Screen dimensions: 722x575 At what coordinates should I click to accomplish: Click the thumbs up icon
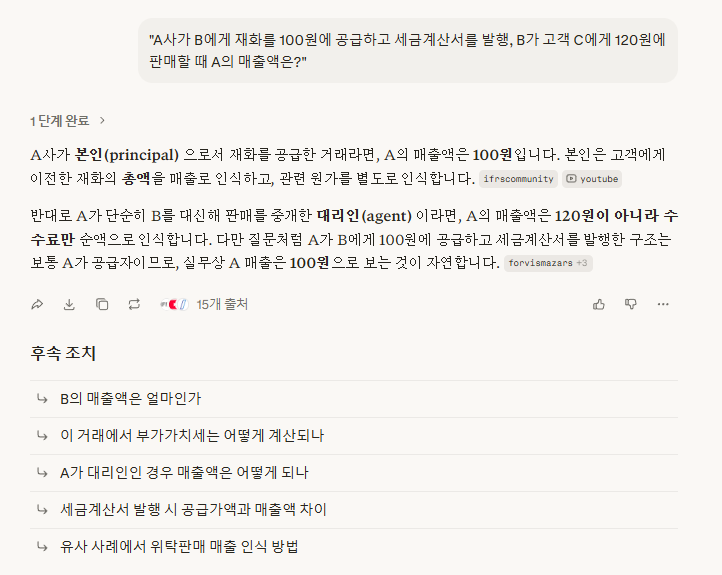point(599,304)
